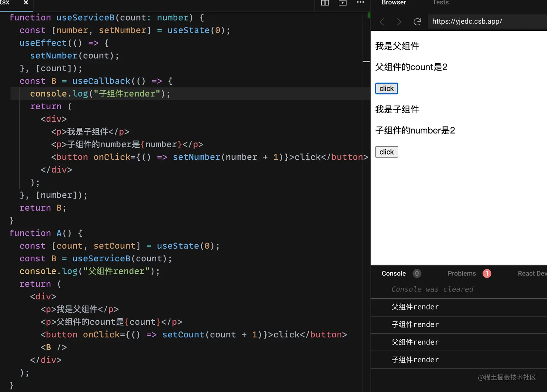The height and width of the screenshot is (392, 547).
Task: Click the '}, [number]);' dependency line
Action: (54, 195)
